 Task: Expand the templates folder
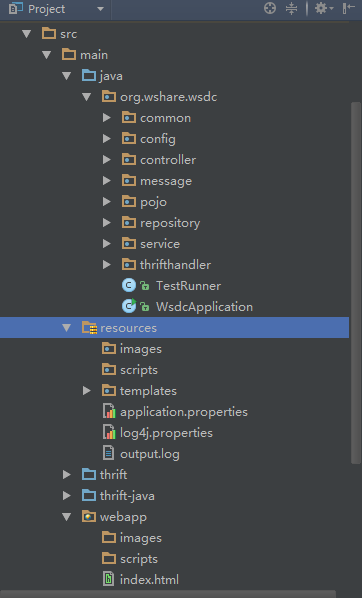(87, 391)
